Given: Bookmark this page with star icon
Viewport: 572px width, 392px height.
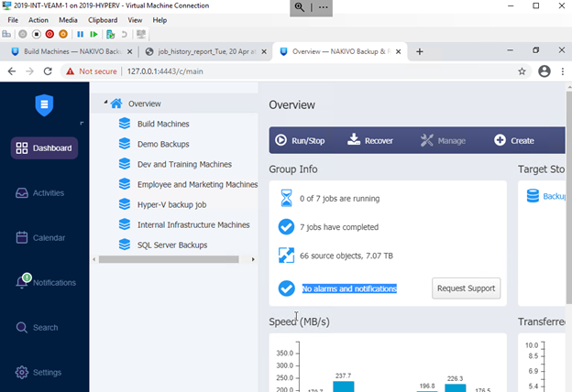Looking at the screenshot, I should [522, 71].
